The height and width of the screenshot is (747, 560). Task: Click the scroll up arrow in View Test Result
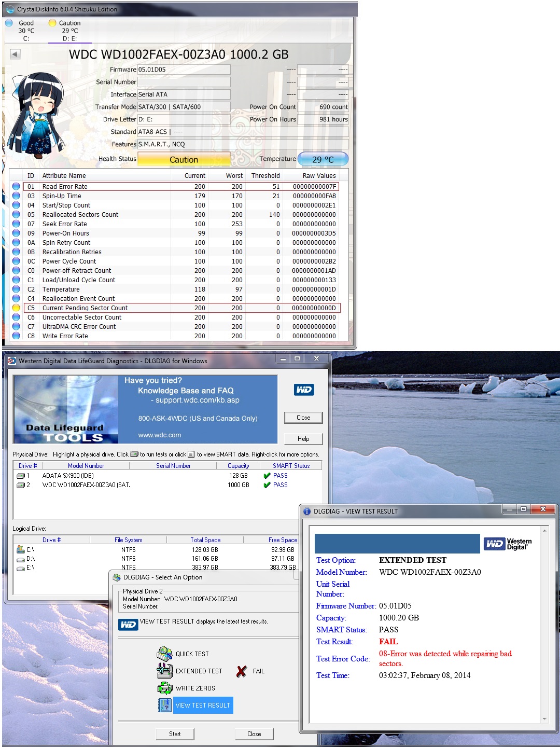(544, 531)
